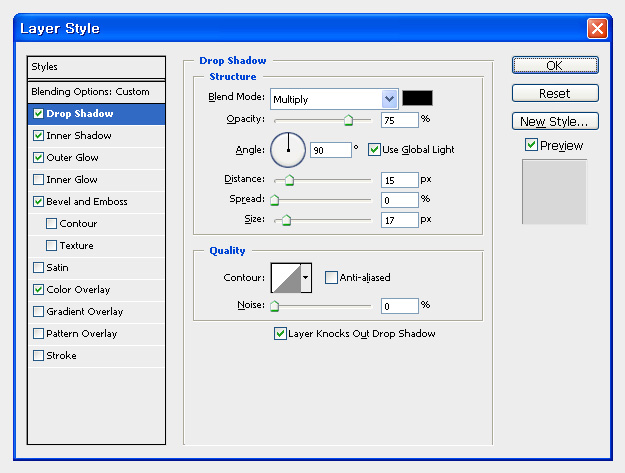Click the Angle dial control
625x473 pixels.
(288, 150)
